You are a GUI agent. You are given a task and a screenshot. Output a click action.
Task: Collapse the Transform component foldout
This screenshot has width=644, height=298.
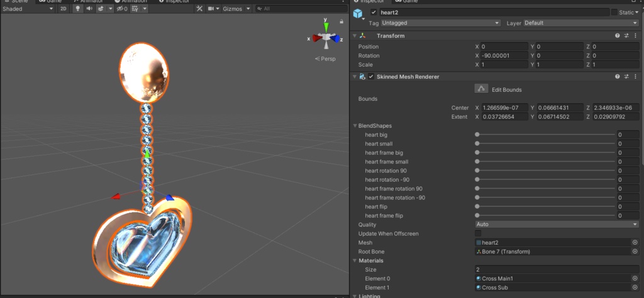tap(355, 36)
